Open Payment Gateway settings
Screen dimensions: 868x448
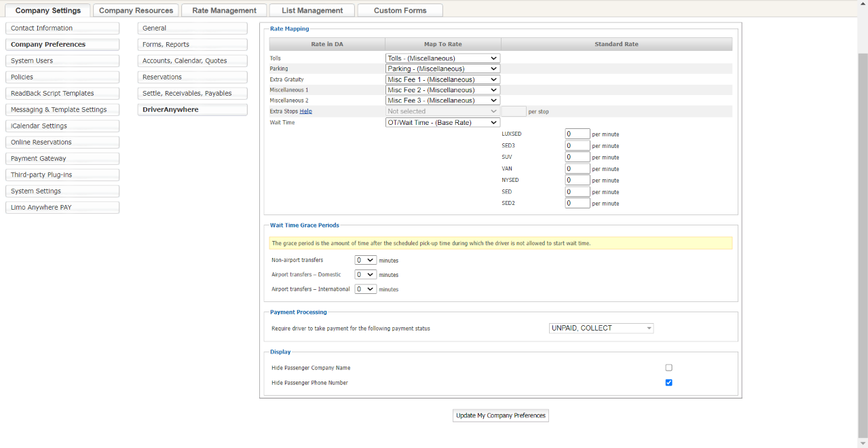pyautogui.click(x=62, y=159)
